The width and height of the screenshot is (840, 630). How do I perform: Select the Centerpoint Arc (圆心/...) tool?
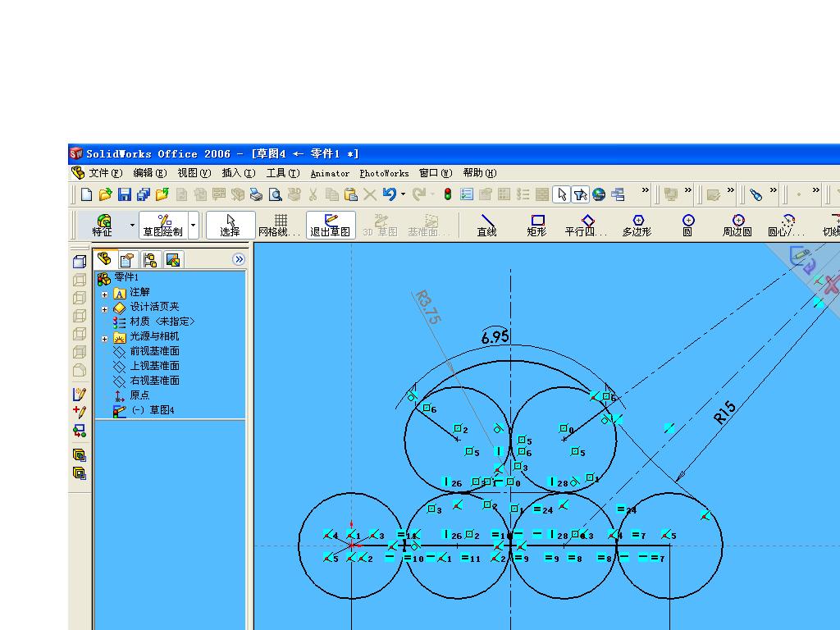(x=787, y=225)
